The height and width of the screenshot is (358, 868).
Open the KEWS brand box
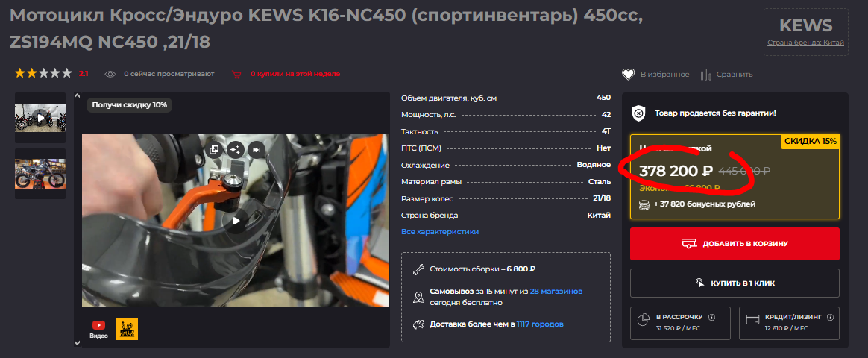[x=805, y=32]
